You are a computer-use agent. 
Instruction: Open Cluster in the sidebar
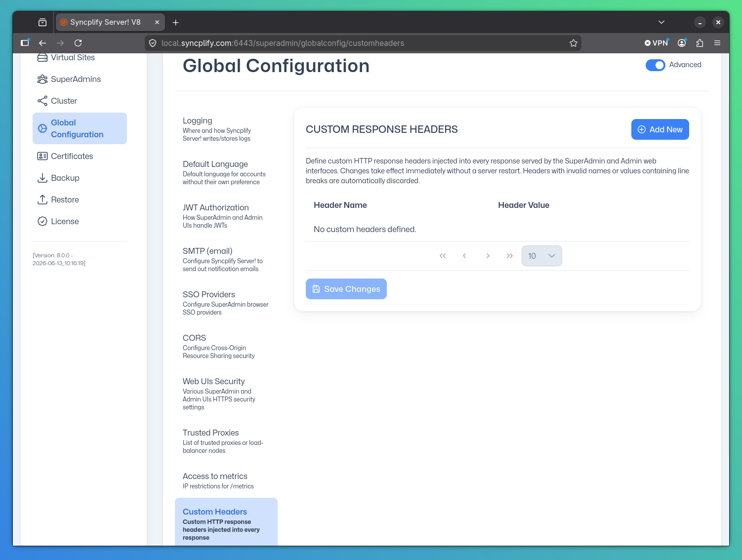coord(80,101)
